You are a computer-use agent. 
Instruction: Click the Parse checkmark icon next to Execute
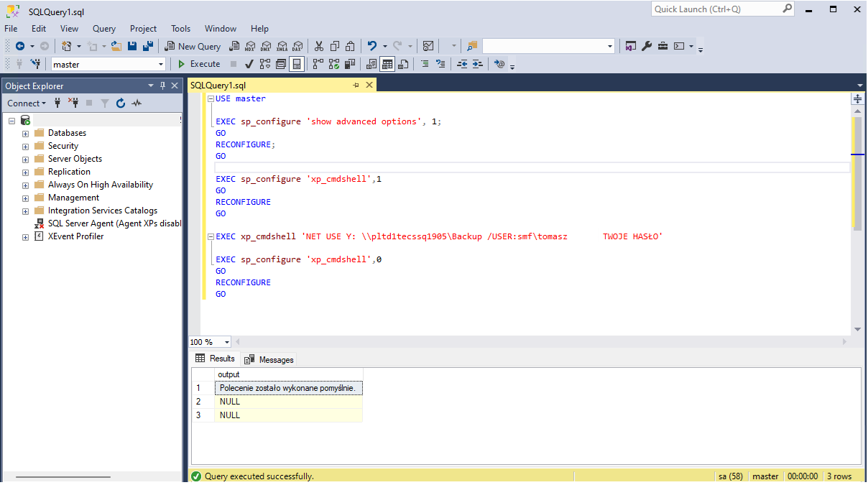[249, 64]
